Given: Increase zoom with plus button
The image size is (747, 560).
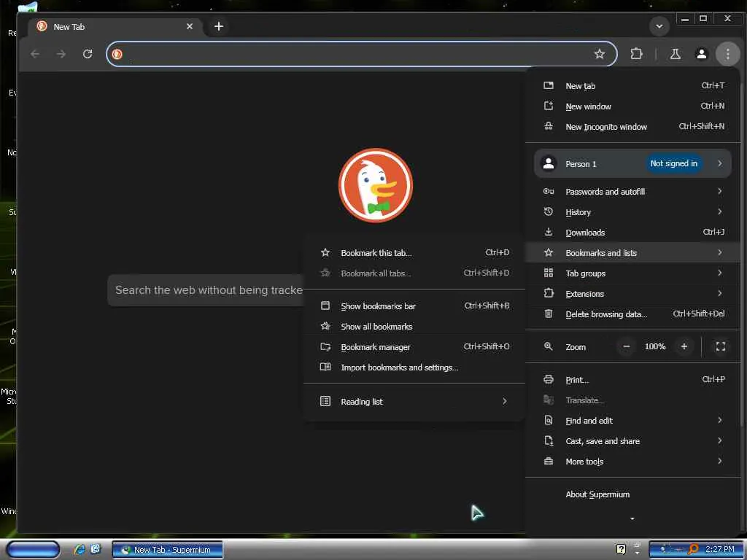Looking at the screenshot, I should coord(684,346).
